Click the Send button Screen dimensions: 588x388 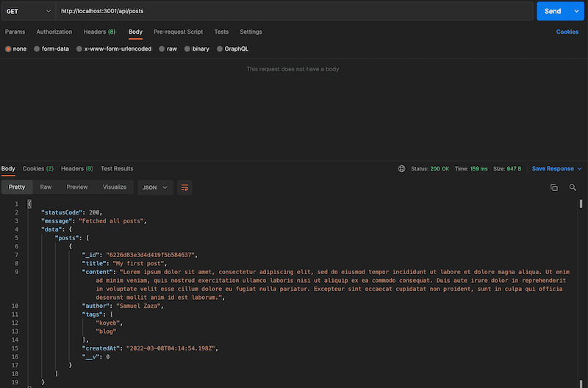[x=553, y=11]
